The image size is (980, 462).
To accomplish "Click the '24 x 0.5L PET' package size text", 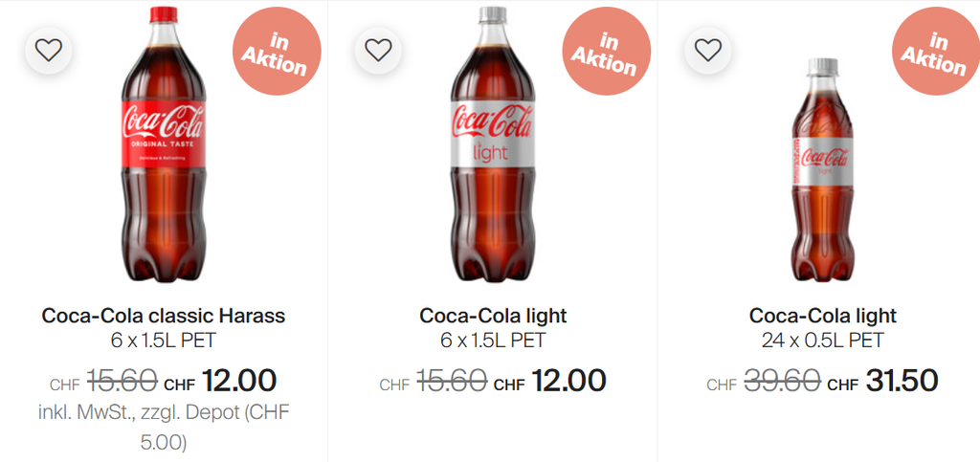I will point(823,340).
